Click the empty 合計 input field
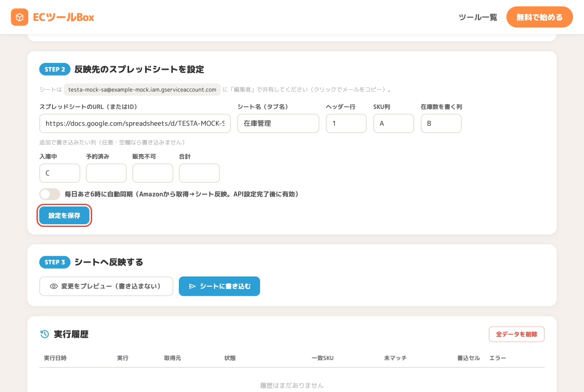 (x=199, y=173)
